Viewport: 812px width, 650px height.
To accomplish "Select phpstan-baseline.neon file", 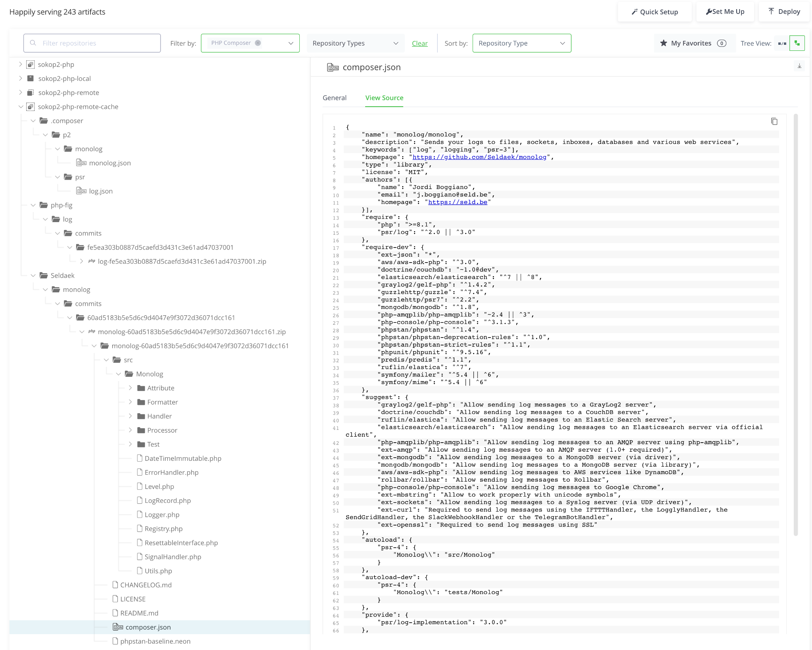I will (x=155, y=641).
